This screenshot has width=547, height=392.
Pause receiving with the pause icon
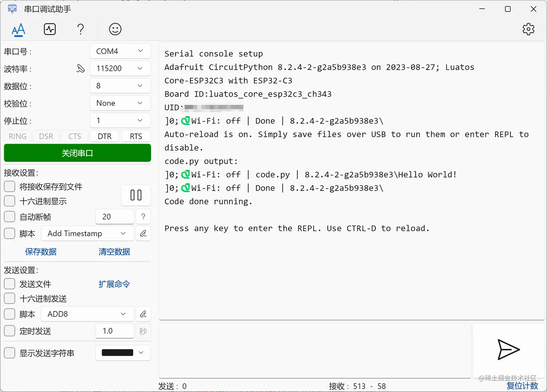[136, 195]
